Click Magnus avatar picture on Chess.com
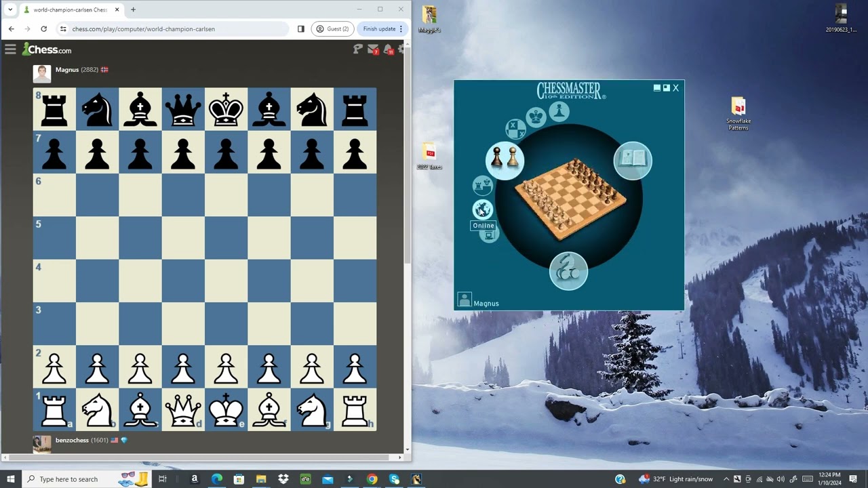The width and height of the screenshot is (868, 488). coord(42,74)
